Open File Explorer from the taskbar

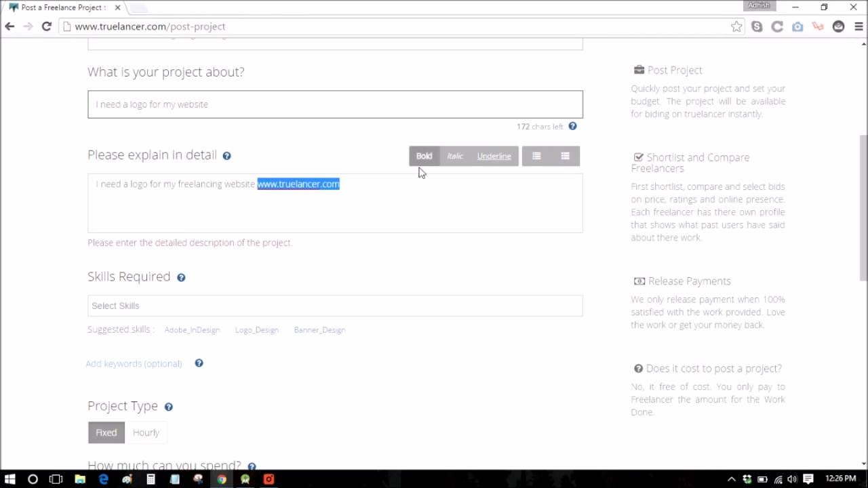(80, 479)
